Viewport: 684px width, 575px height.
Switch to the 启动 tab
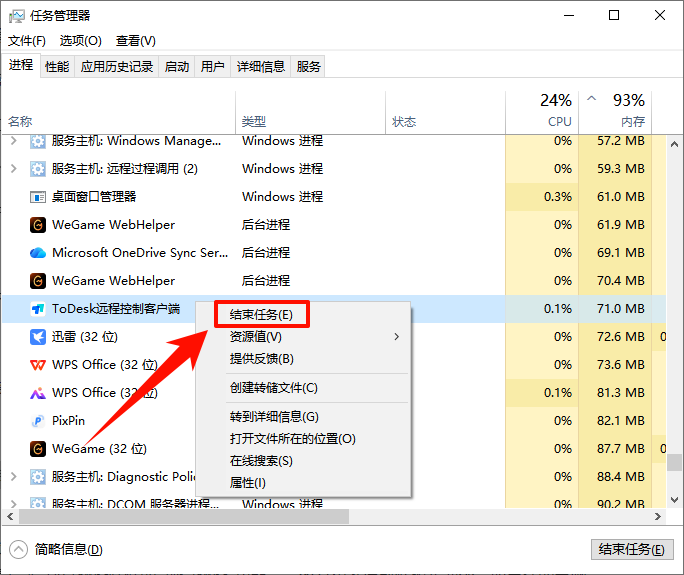(x=177, y=67)
